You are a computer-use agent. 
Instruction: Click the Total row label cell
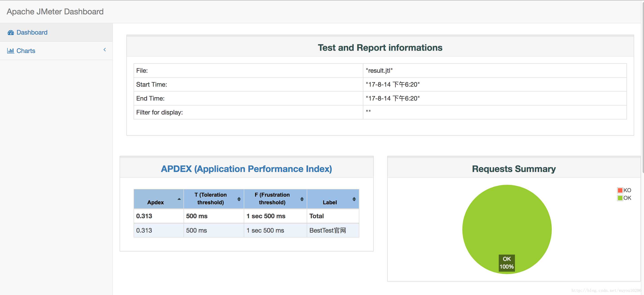coord(333,216)
